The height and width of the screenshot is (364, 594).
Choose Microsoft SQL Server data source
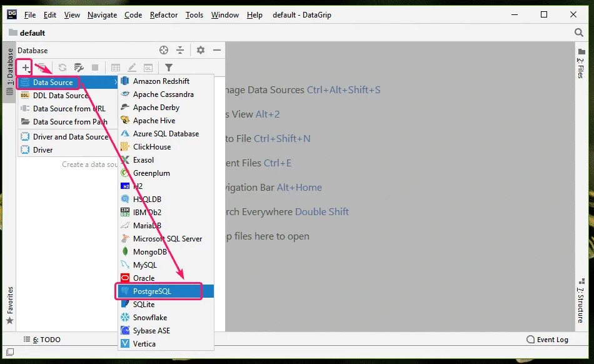click(166, 239)
